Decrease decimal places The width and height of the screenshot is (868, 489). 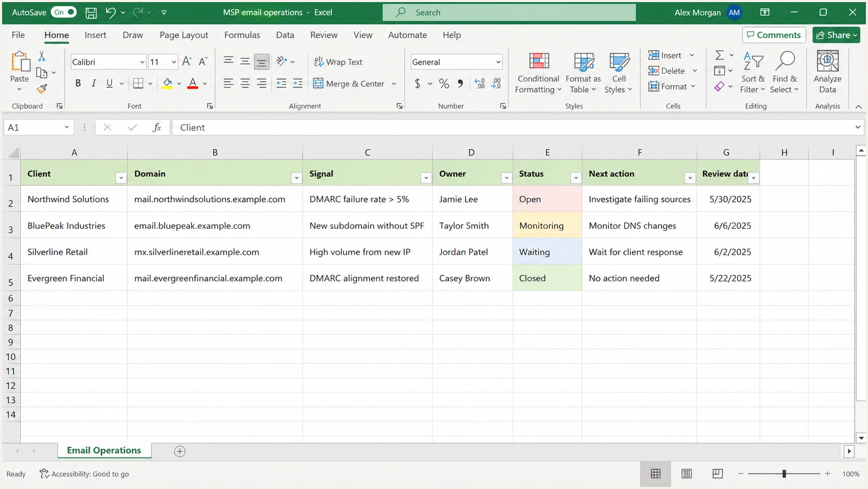(x=496, y=84)
